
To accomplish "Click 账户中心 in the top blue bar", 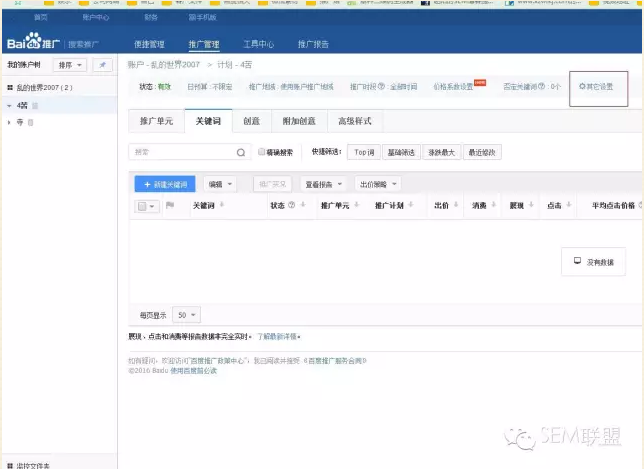I will click(96, 17).
